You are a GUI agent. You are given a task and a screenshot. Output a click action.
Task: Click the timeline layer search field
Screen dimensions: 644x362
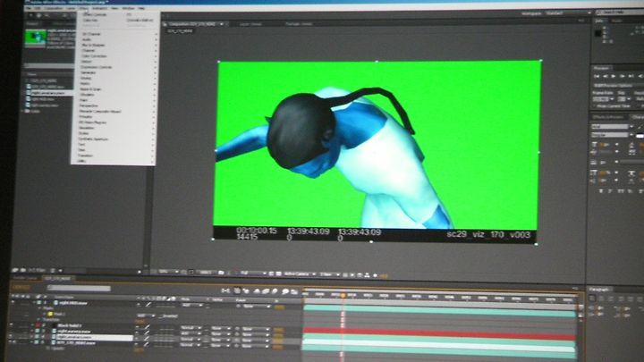(79, 288)
